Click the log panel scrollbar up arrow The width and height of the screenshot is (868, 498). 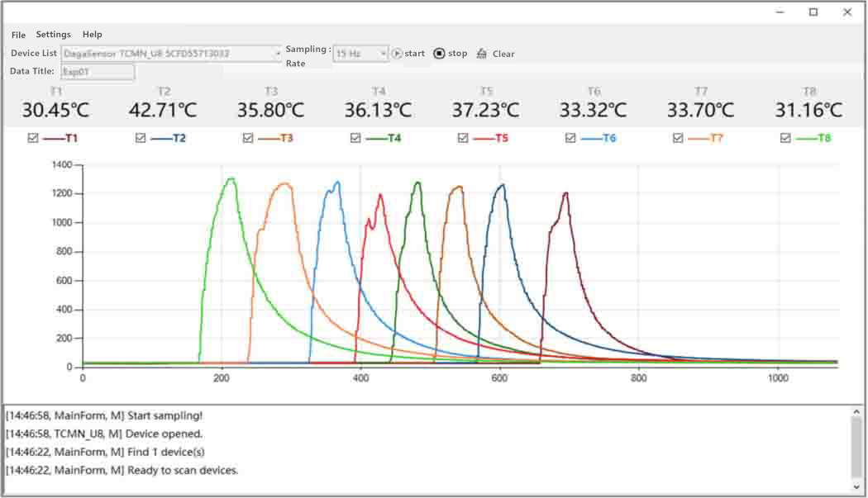pos(856,411)
